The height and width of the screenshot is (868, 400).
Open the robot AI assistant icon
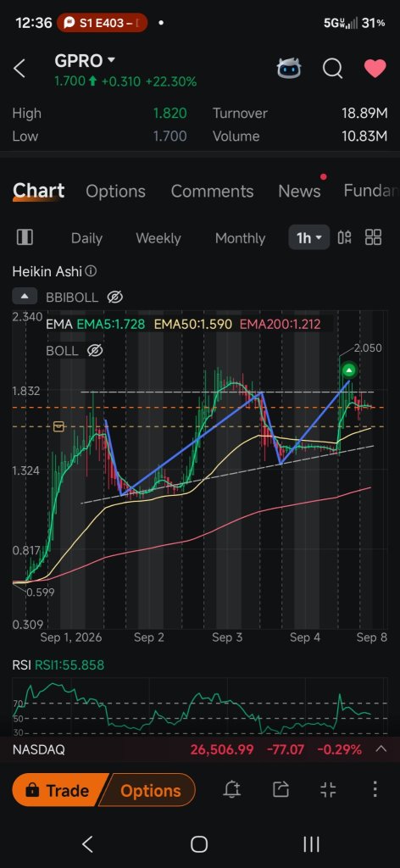[x=289, y=69]
